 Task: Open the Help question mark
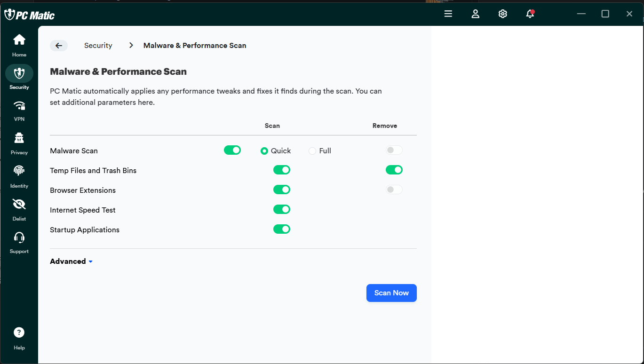pos(19,339)
